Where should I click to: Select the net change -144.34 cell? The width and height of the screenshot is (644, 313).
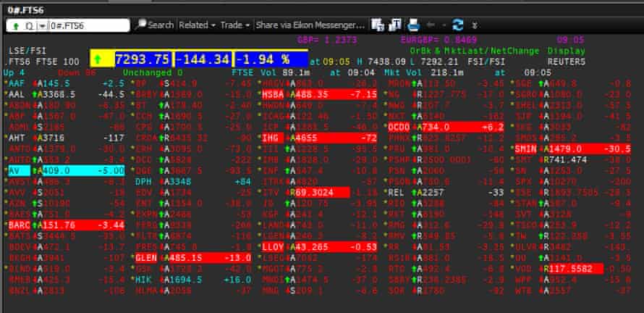pos(203,59)
